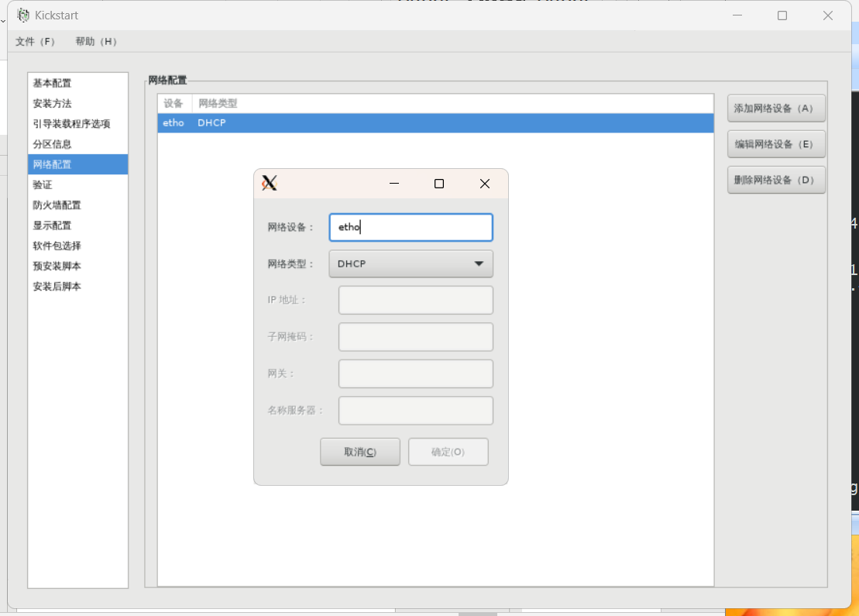The image size is (859, 616).
Task: Click the 网络设备 input field containing etho
Action: click(x=411, y=227)
